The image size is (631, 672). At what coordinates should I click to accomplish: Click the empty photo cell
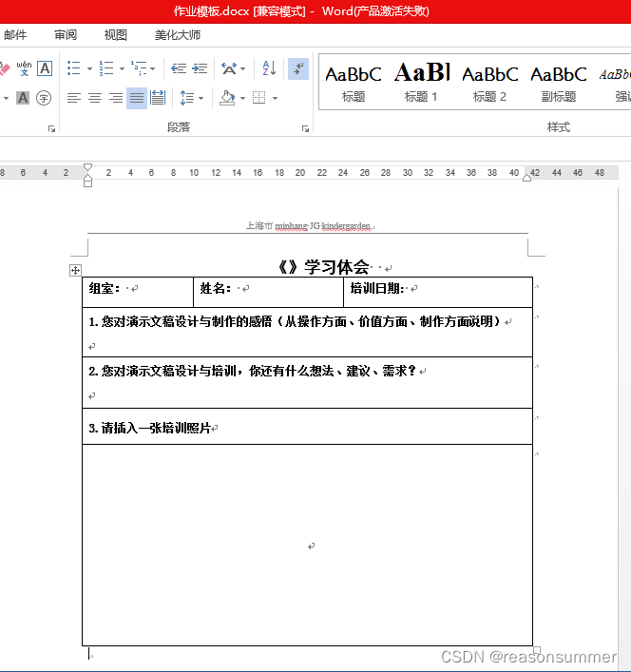click(x=308, y=546)
